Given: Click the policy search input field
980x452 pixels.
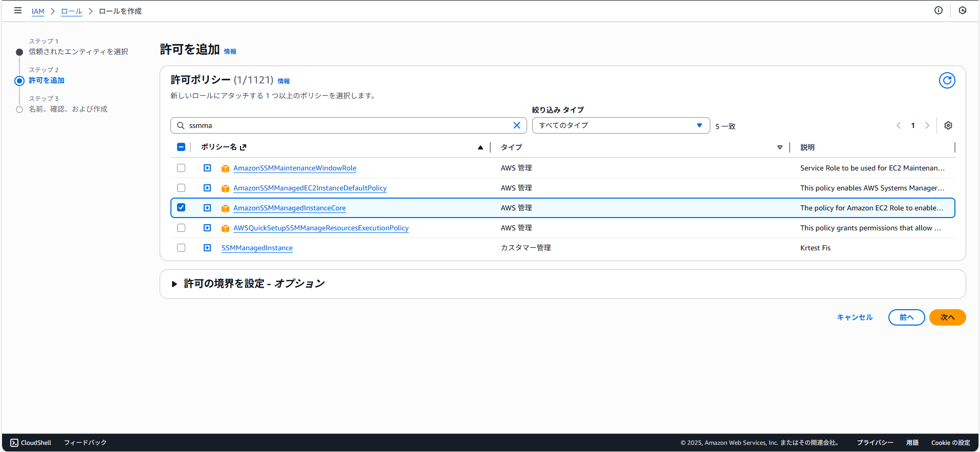Looking at the screenshot, I should tap(349, 125).
